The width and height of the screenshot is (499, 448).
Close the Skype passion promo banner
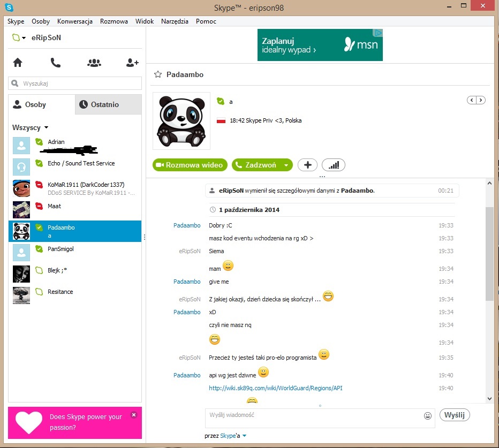[x=134, y=415]
